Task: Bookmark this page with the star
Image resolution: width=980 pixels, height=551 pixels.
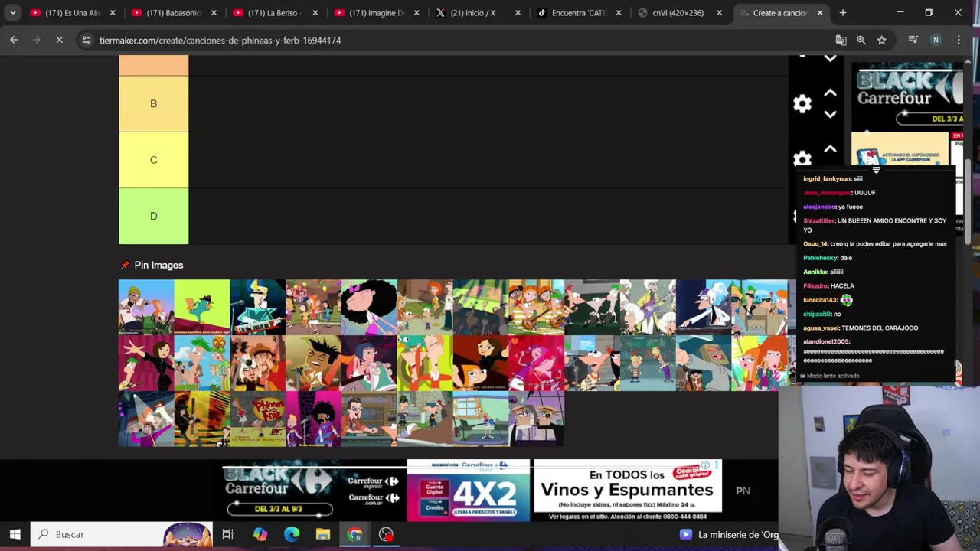Action: point(882,40)
